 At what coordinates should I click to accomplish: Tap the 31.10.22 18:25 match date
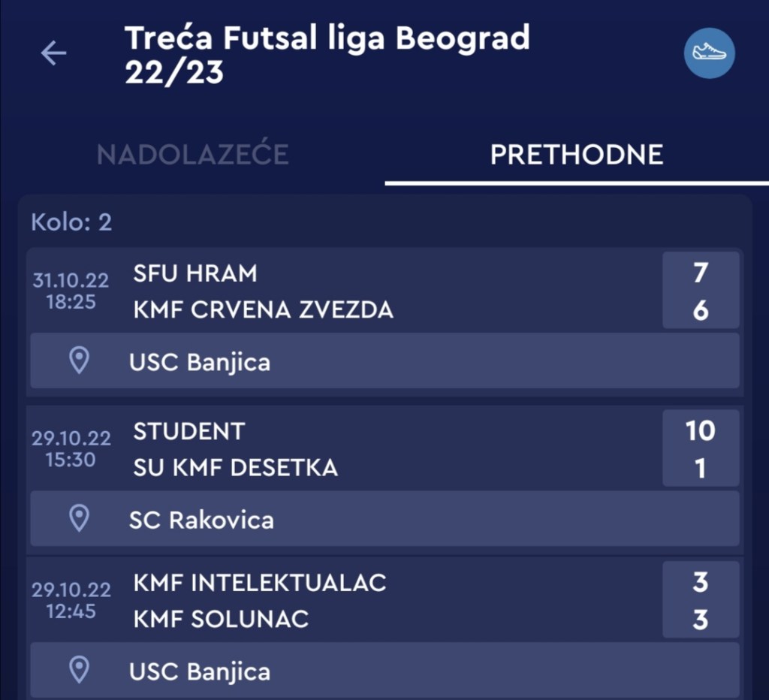[71, 291]
